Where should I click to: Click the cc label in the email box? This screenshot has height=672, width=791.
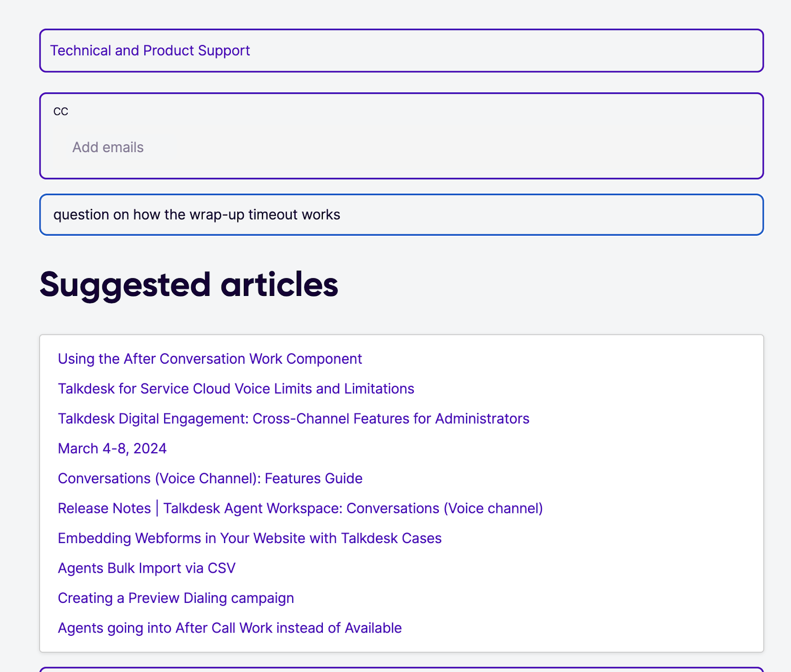tap(60, 110)
